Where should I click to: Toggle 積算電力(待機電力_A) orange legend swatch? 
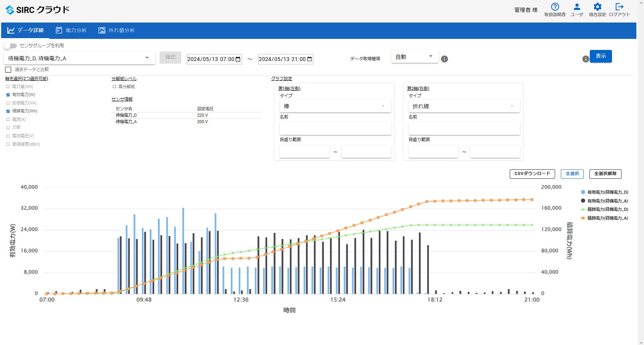click(583, 218)
